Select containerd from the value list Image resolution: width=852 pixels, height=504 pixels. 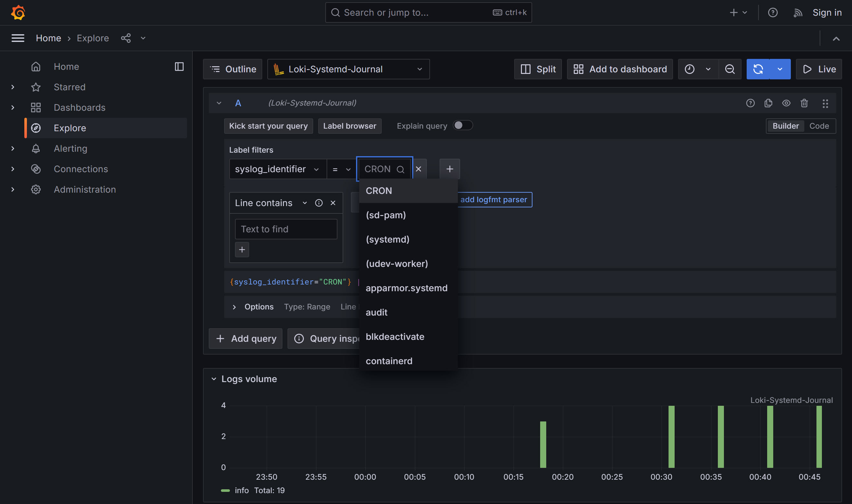click(x=389, y=361)
